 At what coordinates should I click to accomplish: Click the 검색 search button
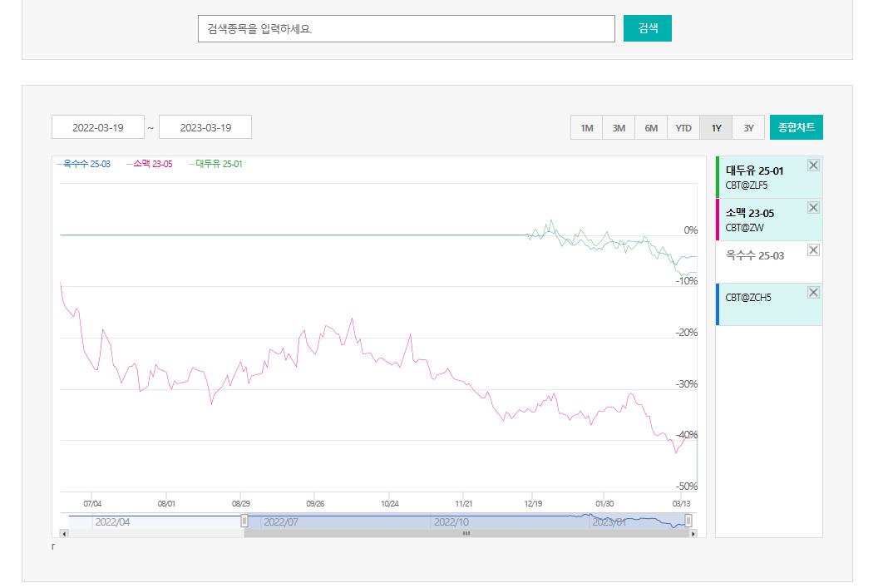point(648,28)
